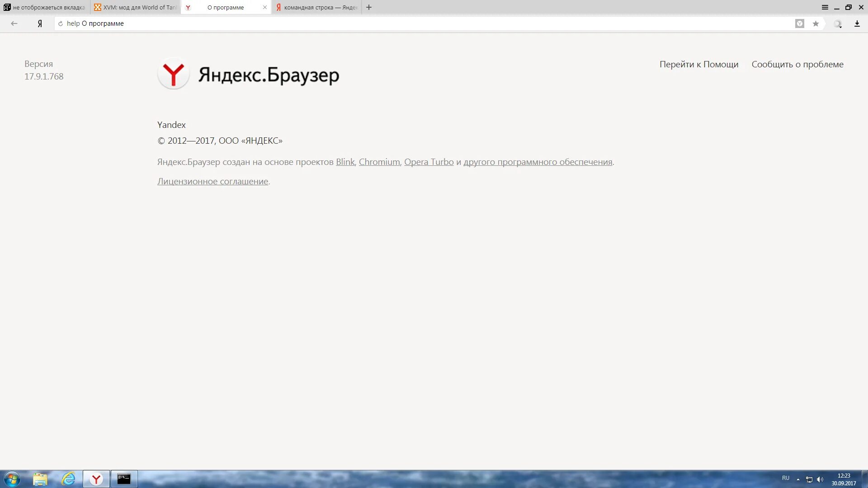Click the Yandex Browser taskbar icon

click(96, 479)
